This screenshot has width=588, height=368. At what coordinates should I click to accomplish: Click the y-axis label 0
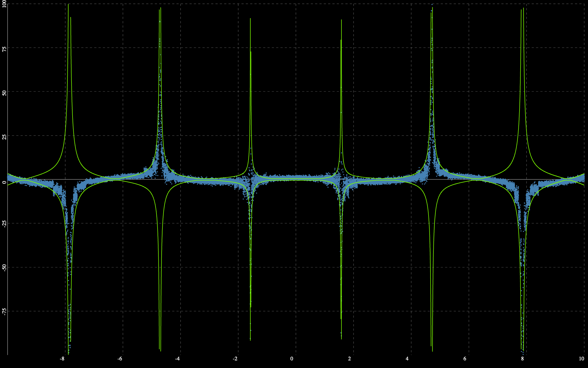[x=4, y=182]
